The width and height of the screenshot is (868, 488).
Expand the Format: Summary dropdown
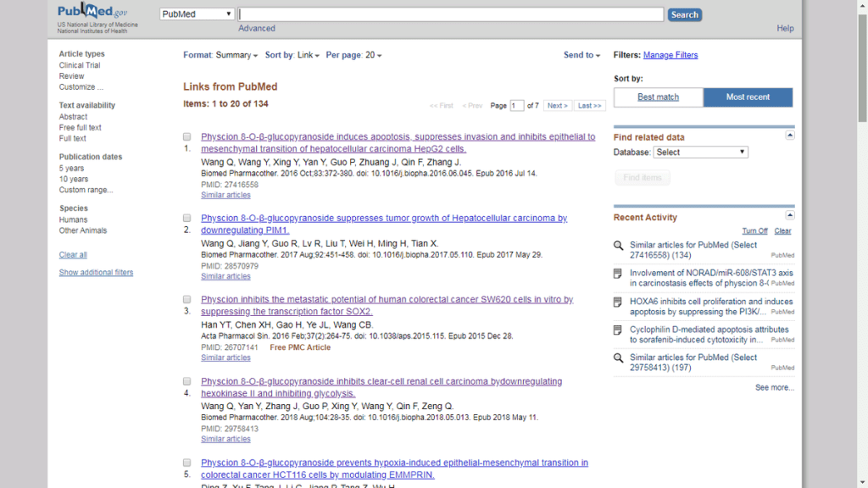click(x=220, y=55)
